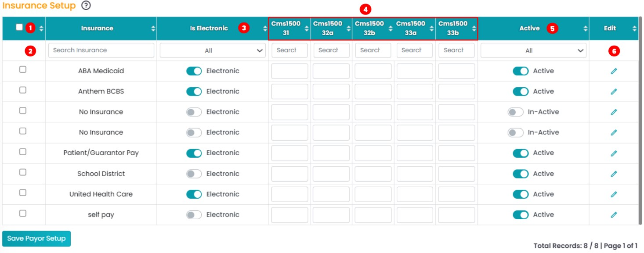
Task: Click the ABA Medicaid insurance name
Action: [x=101, y=71]
